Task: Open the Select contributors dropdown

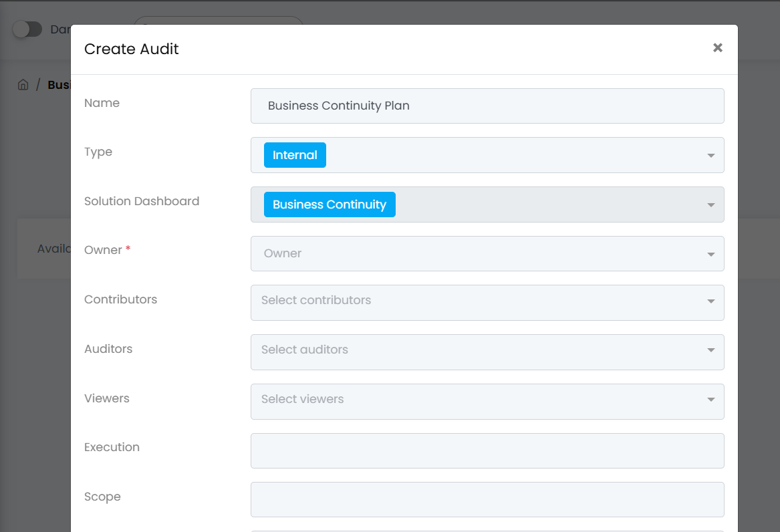Action: pos(487,303)
